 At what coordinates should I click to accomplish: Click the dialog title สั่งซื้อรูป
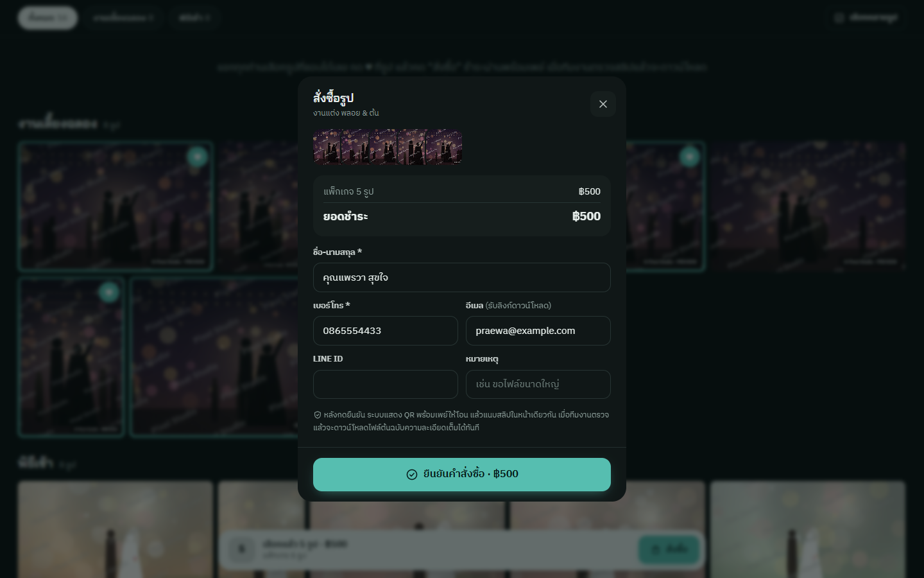pyautogui.click(x=334, y=98)
